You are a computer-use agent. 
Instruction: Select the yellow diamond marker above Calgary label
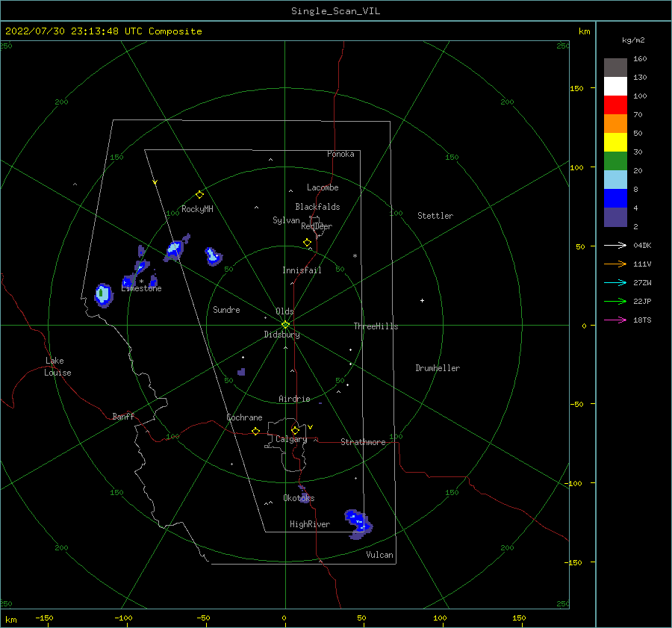pos(295,430)
